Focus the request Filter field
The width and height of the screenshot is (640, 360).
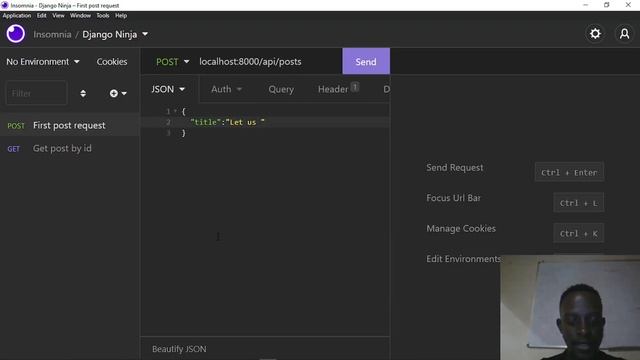coord(36,93)
